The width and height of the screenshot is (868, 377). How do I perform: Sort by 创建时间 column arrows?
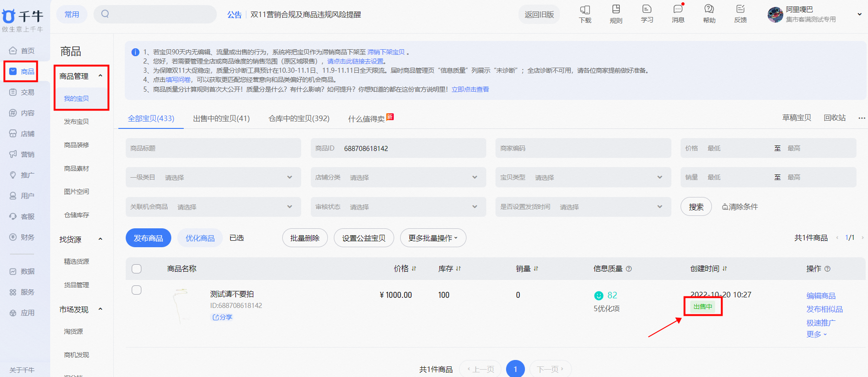pos(725,268)
